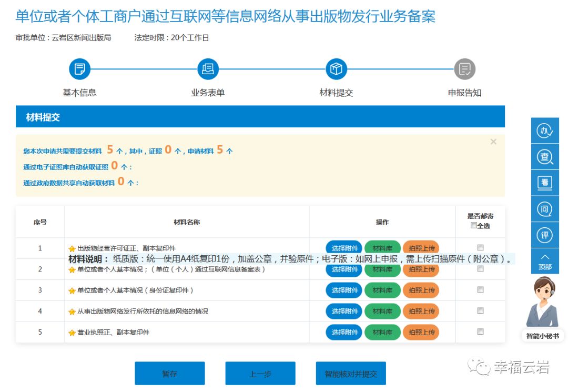The height and width of the screenshot is (392, 568).
Task: Check mail option for row 3 身份证复印件
Action: 480,290
